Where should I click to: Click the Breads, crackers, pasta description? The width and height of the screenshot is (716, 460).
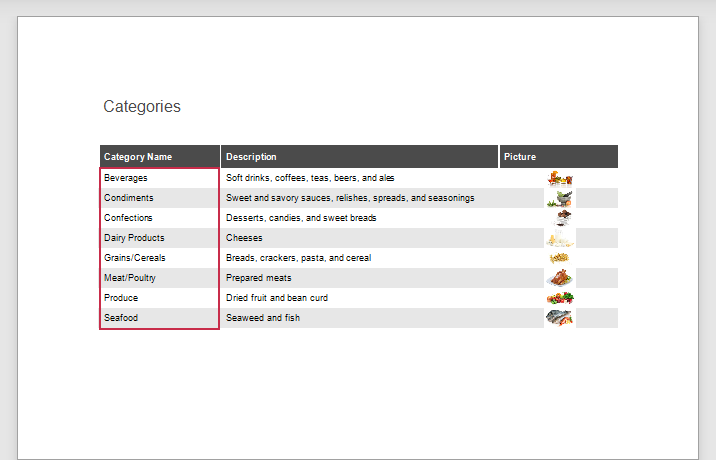click(298, 258)
